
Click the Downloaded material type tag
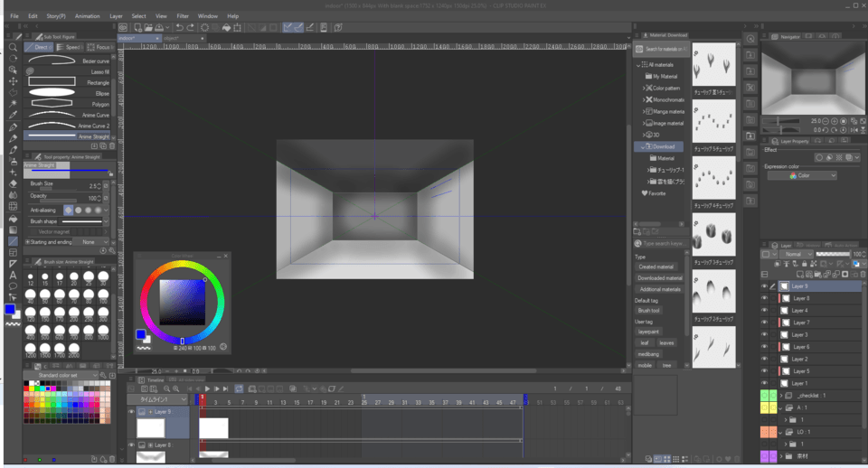(659, 277)
